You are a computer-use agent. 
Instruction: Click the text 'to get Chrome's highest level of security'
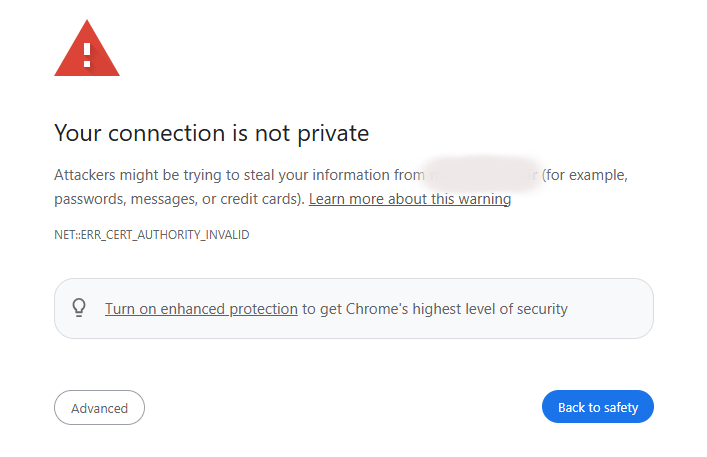(435, 309)
